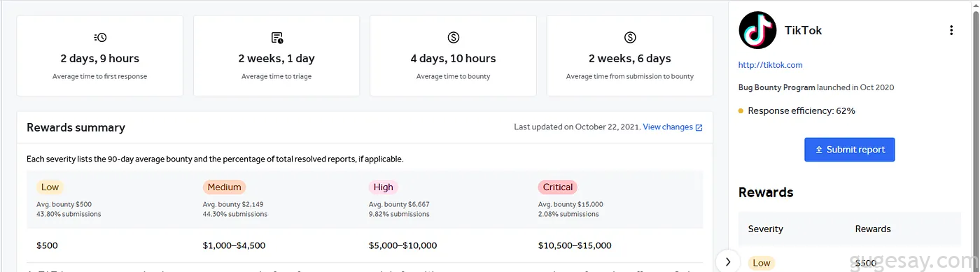Image resolution: width=980 pixels, height=272 pixels.
Task: Click the TikTok logo avatar
Action: 758,30
